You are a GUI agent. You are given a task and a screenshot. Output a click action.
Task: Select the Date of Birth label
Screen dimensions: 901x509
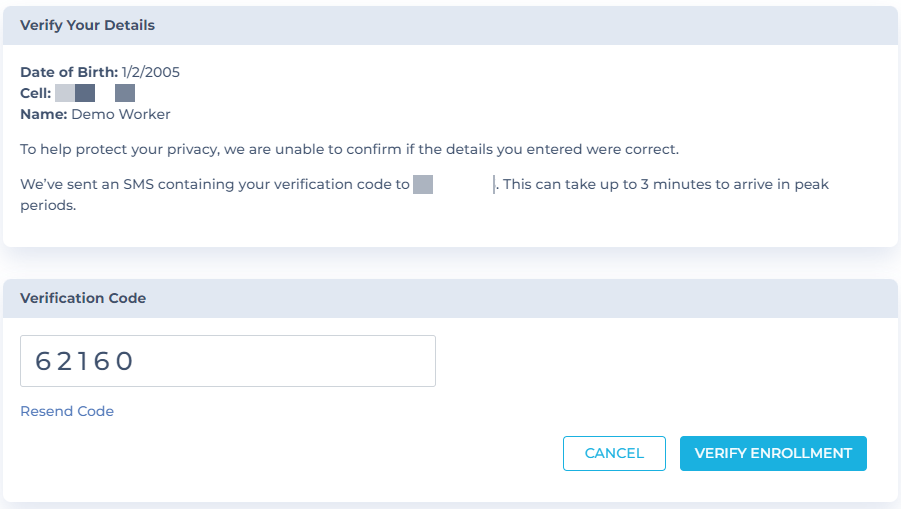click(69, 72)
